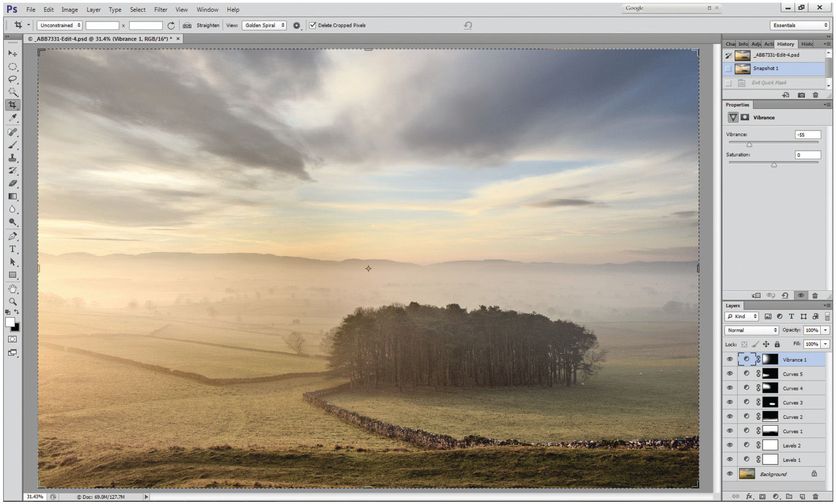
Task: Select the Zoom tool
Action: point(12,302)
